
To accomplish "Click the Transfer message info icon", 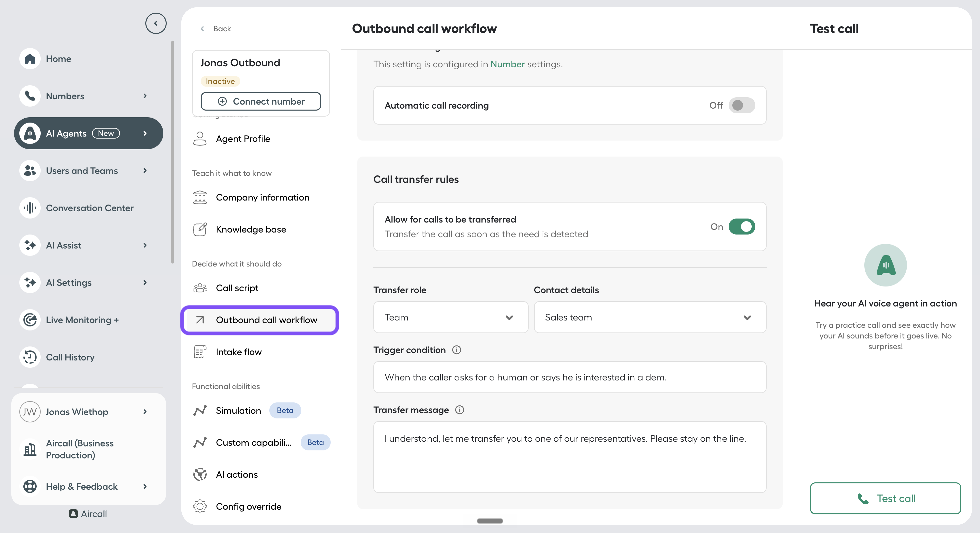I will [460, 410].
